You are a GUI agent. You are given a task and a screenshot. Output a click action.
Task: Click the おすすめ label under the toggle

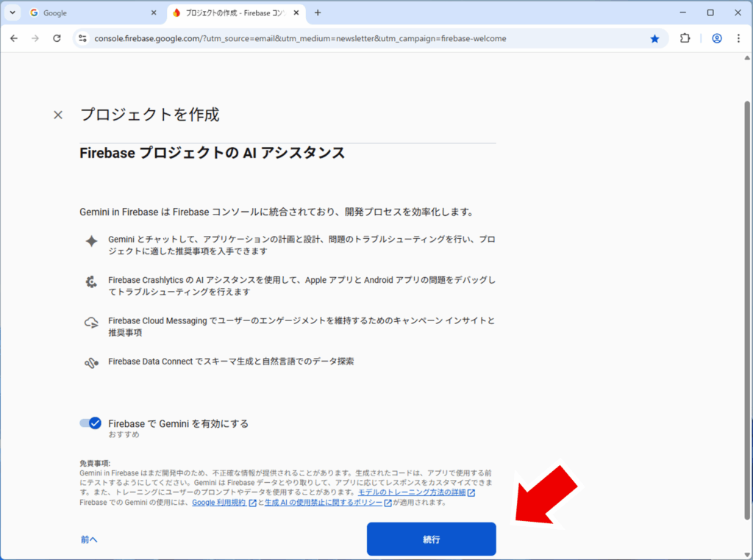[x=124, y=434]
